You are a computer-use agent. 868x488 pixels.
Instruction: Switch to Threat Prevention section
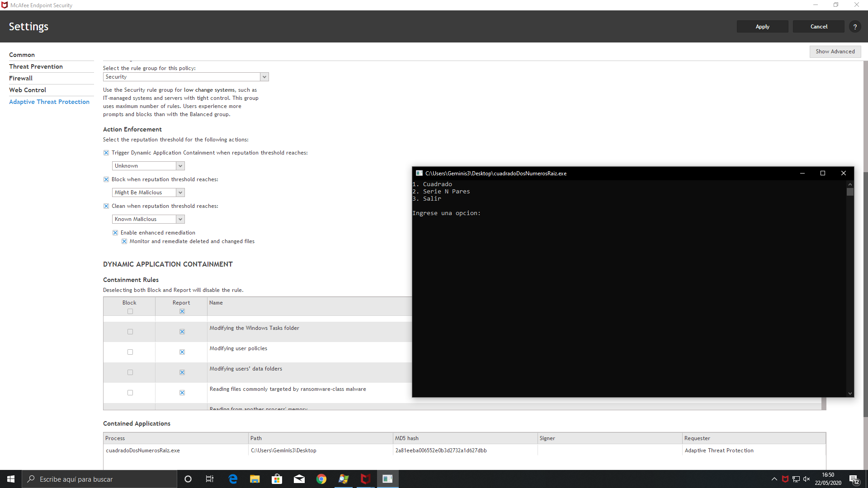36,66
